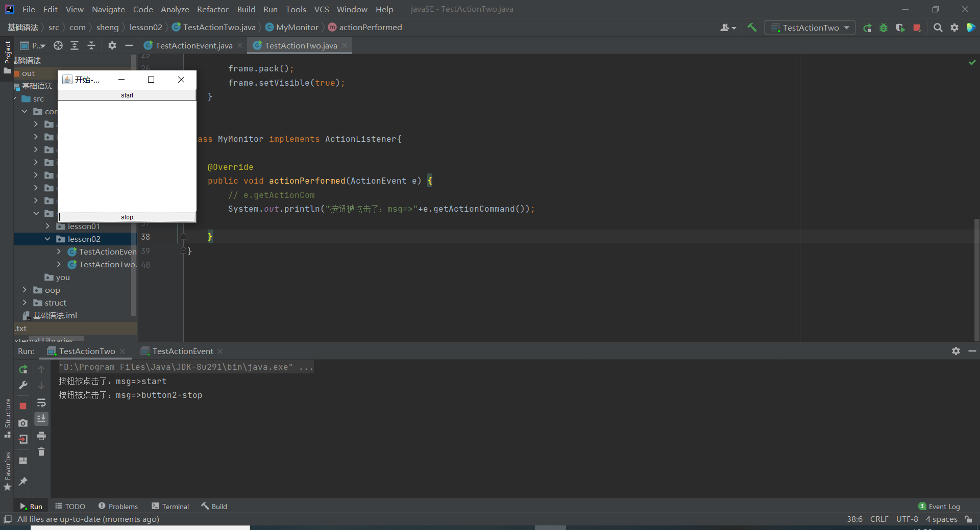Toggle soft-wrap in console
Viewport: 980px width, 530px height.
(41, 403)
